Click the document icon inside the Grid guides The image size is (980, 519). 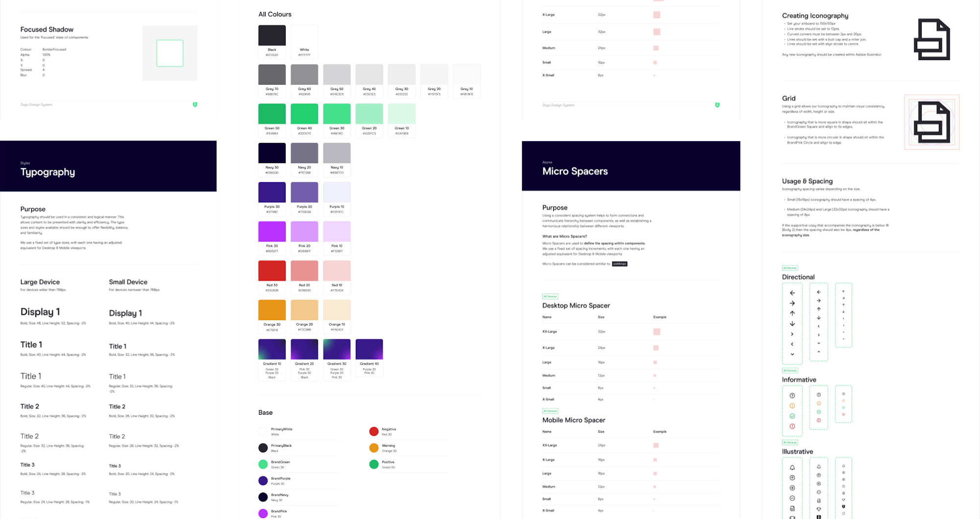(931, 122)
